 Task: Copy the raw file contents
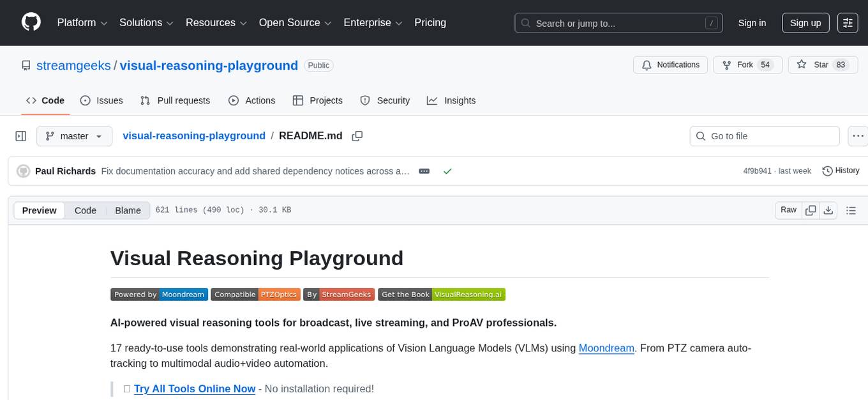[x=811, y=210]
